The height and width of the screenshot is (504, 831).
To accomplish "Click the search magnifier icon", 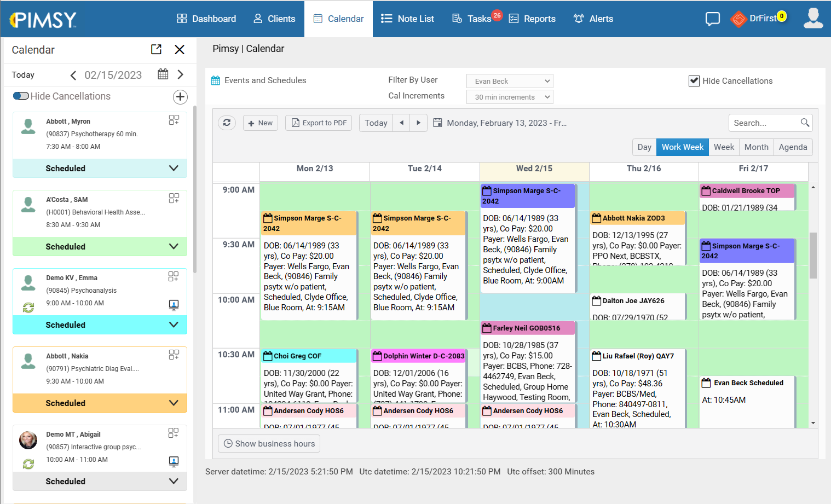I will click(x=805, y=123).
